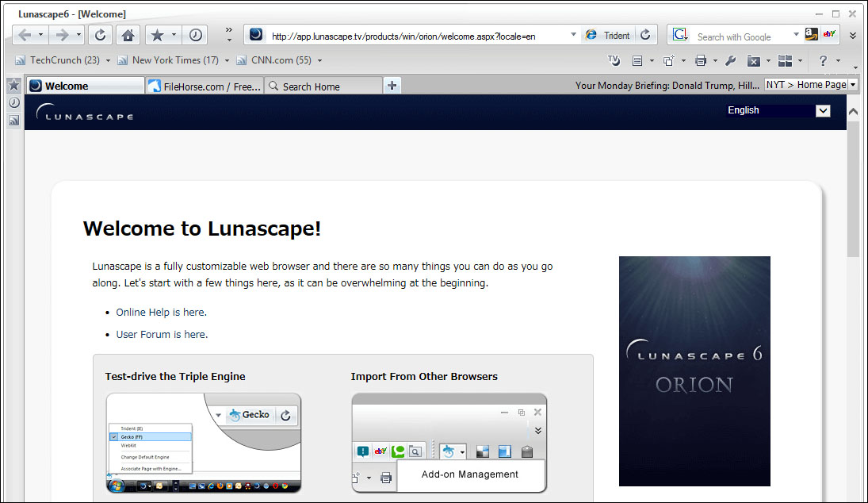Open the New York Times (17) feed

(x=169, y=60)
